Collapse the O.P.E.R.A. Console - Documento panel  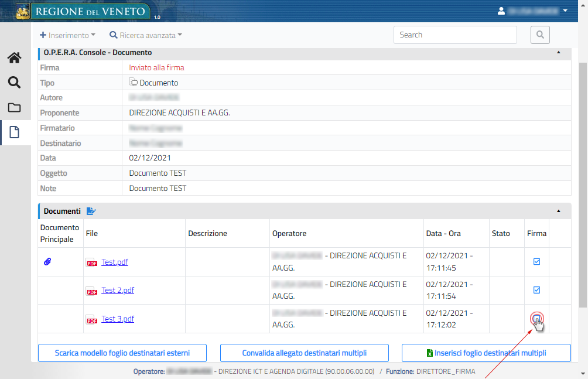(558, 53)
